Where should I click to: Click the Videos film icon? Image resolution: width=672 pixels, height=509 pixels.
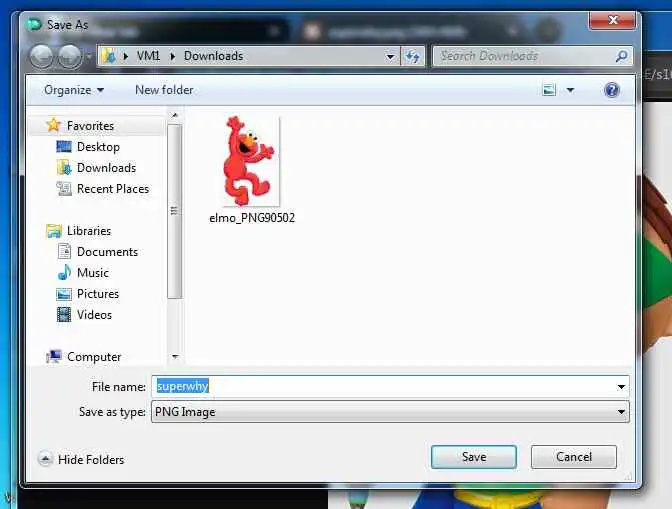(x=64, y=315)
